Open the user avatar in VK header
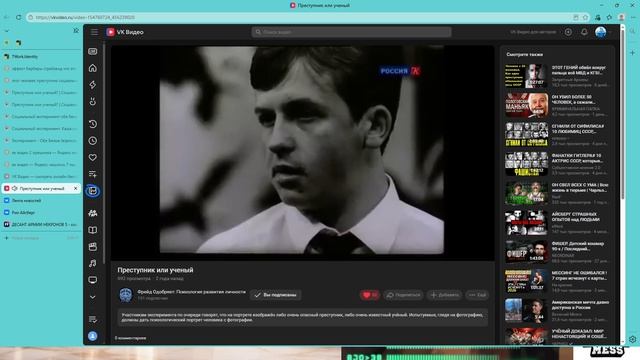The image size is (640, 360). [600, 32]
